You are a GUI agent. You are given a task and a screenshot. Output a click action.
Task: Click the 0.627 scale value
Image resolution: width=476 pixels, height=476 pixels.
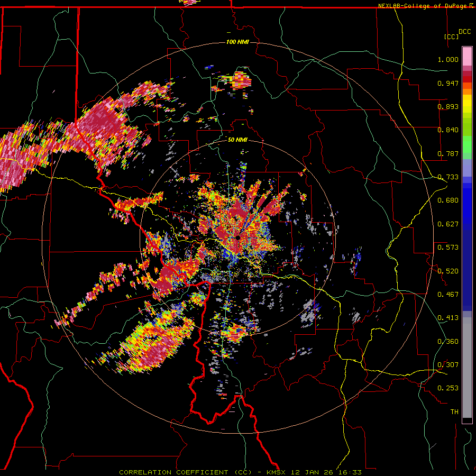(x=448, y=224)
